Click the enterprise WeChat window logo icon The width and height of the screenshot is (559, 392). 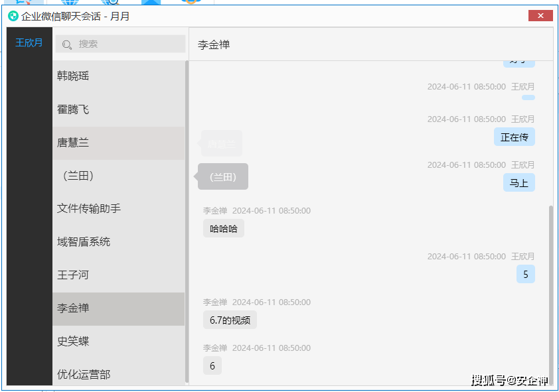click(x=13, y=16)
